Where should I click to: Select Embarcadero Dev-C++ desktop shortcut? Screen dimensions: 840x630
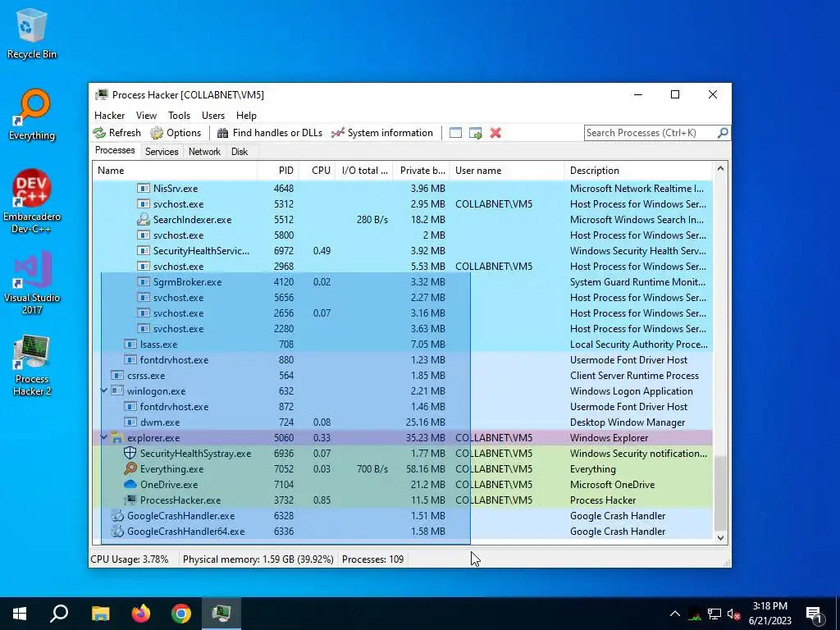(x=32, y=202)
